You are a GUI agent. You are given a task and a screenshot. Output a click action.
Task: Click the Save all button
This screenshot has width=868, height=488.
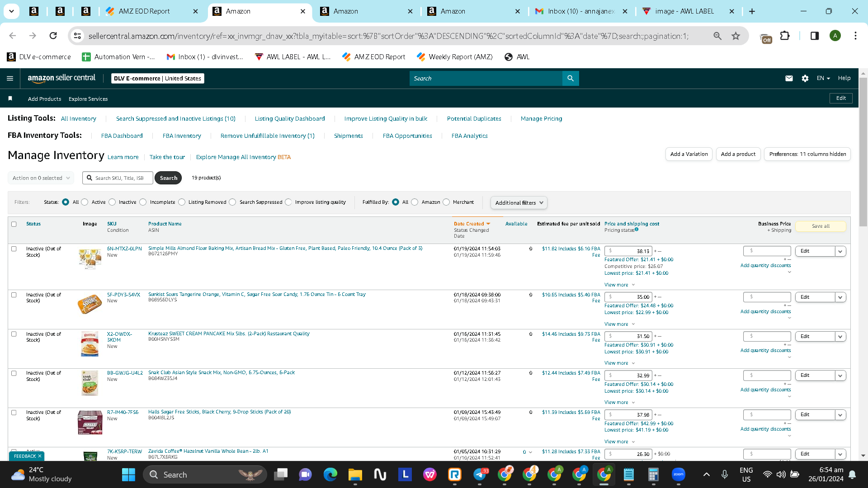(x=821, y=226)
